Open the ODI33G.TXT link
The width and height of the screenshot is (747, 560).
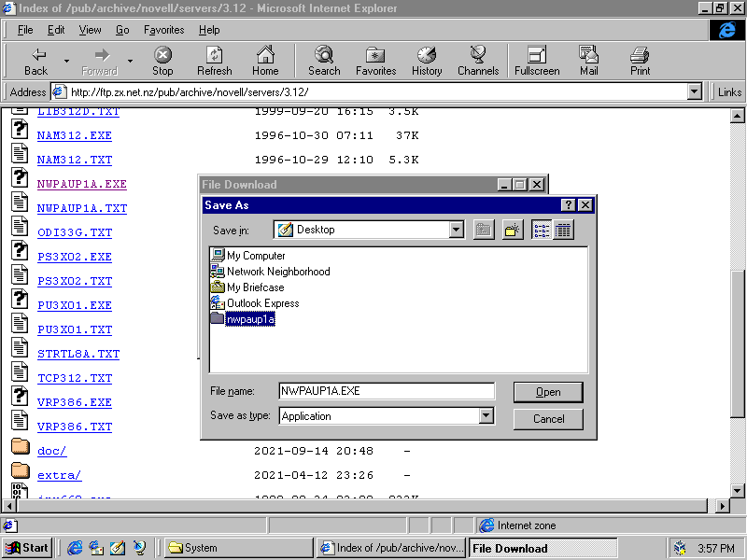click(x=75, y=232)
